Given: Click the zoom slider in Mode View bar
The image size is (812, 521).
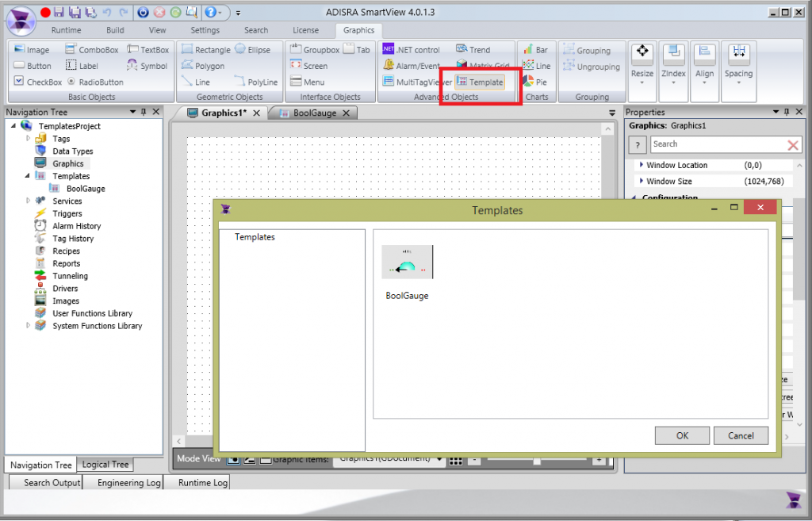Looking at the screenshot, I should (537, 460).
